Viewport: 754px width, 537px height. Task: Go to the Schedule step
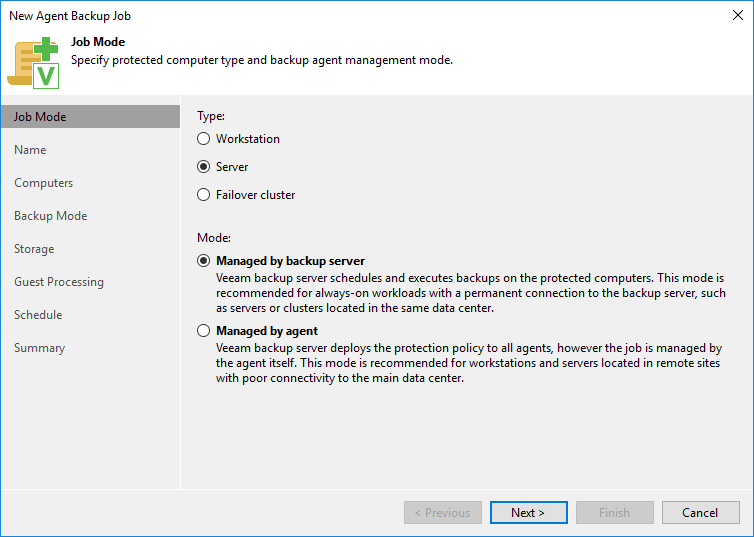point(38,315)
